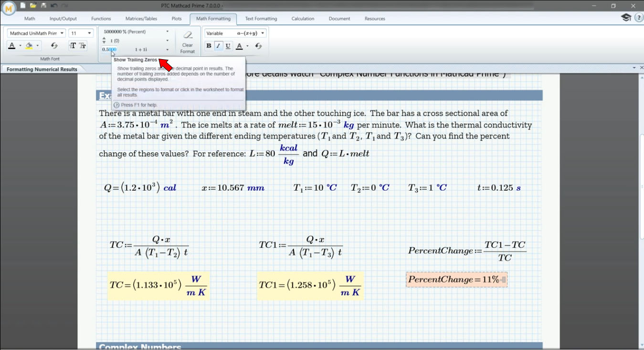Click the label style reset icon
Image resolution: width=644 pixels, height=350 pixels.
tap(258, 46)
